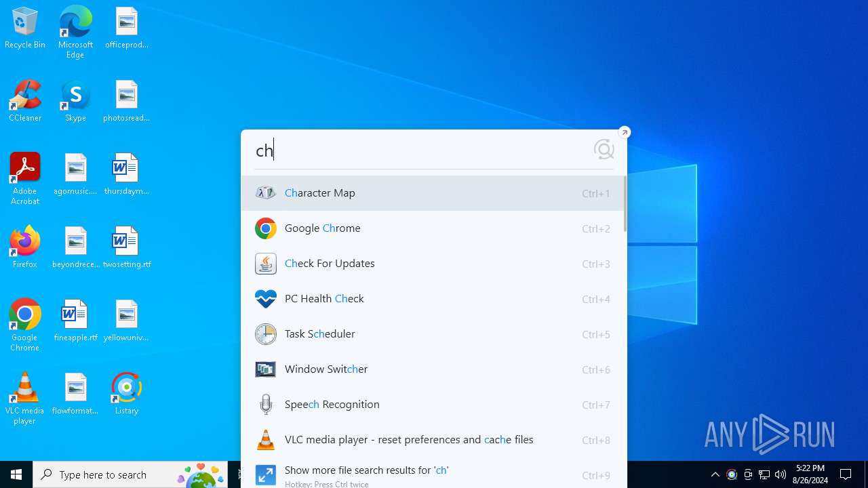Viewport: 868px width, 488px height.
Task: Click the taskbar search box
Action: (x=130, y=474)
